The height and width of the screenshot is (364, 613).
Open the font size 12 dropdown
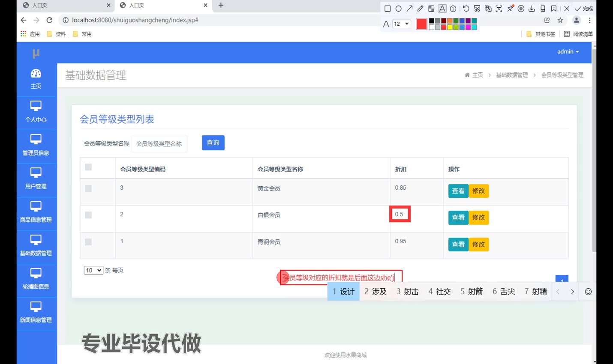click(x=402, y=24)
